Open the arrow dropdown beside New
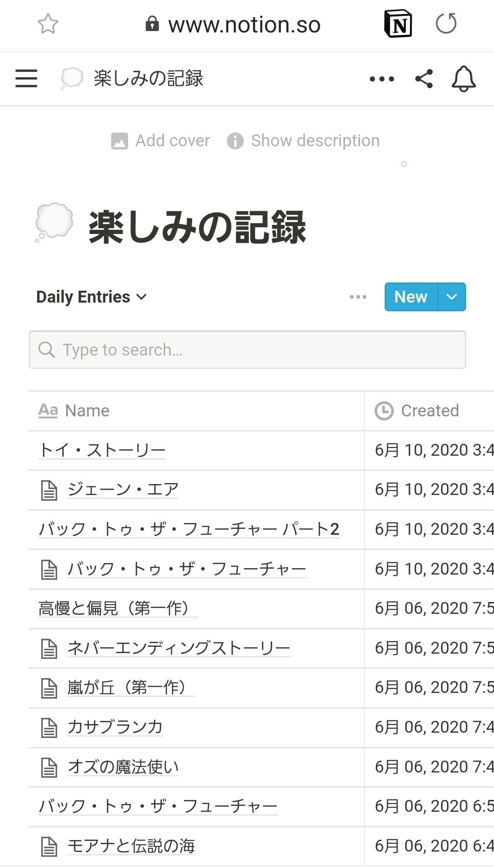494x868 pixels. pyautogui.click(x=452, y=297)
